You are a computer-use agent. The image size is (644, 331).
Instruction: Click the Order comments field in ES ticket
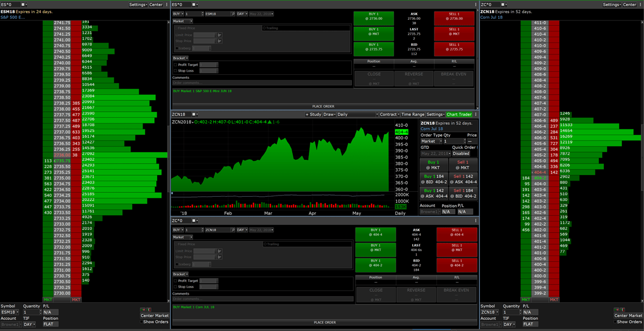point(261,83)
